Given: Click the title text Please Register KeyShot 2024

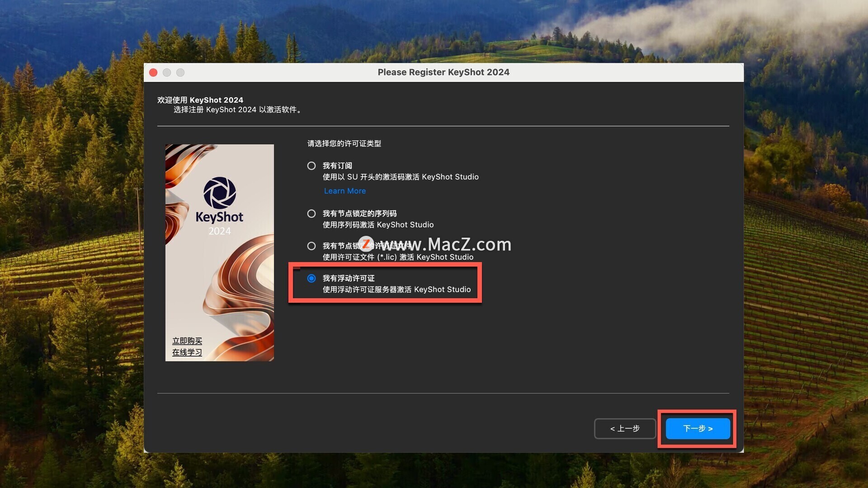Looking at the screenshot, I should (443, 72).
